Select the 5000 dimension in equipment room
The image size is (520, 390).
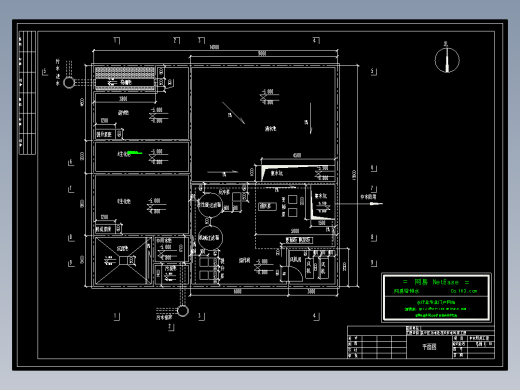[x=295, y=231]
